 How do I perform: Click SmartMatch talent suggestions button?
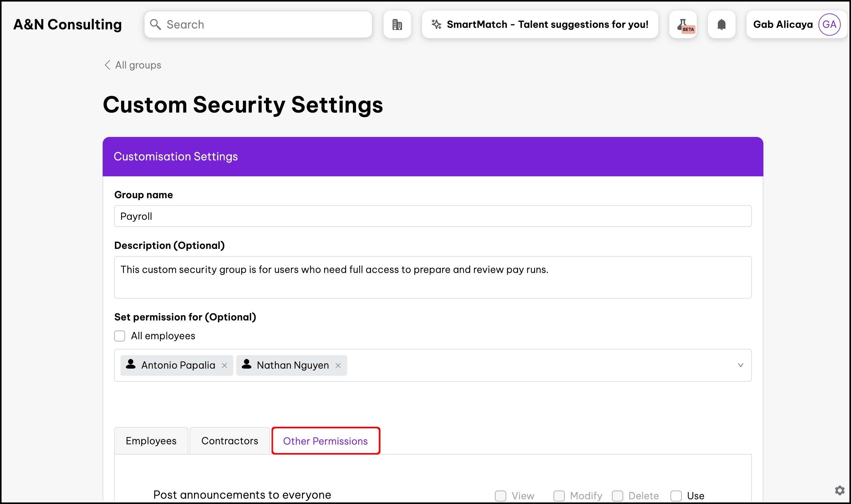click(x=547, y=24)
